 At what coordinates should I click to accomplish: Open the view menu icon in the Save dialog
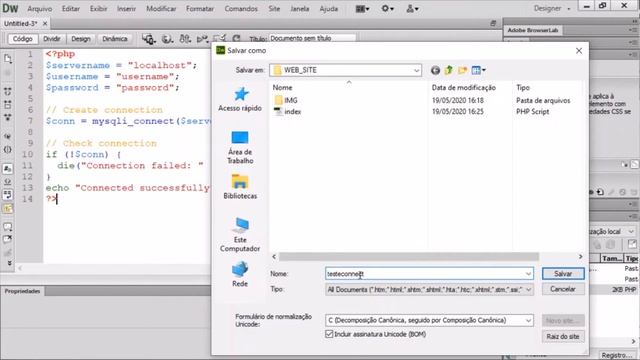[x=478, y=70]
